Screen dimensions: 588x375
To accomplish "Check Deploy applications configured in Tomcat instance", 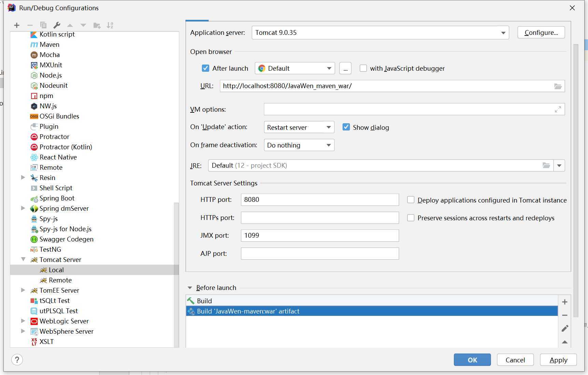I will pos(411,200).
